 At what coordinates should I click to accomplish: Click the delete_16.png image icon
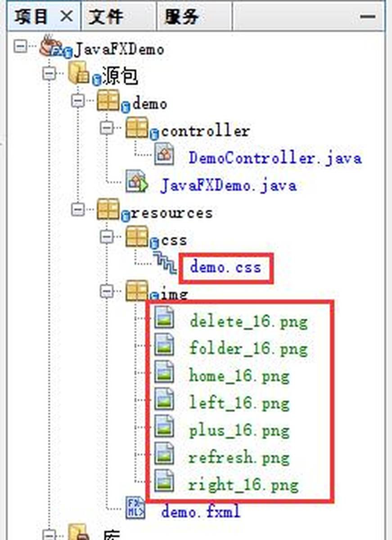point(164,318)
